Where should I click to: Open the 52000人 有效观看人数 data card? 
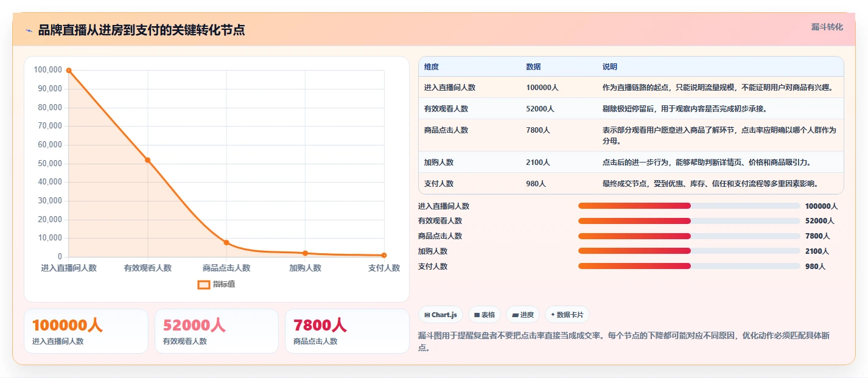(x=217, y=331)
